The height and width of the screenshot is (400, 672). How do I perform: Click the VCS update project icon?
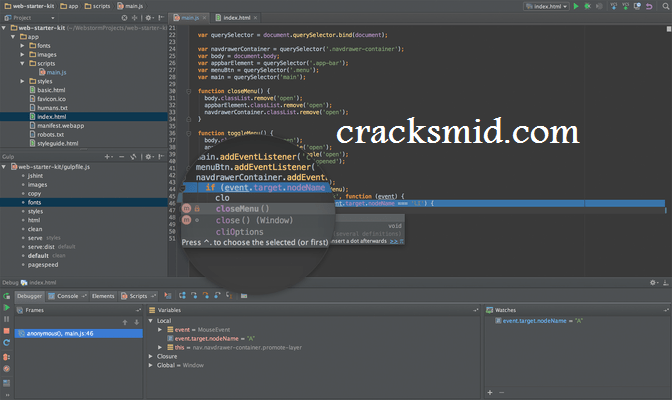(x=614, y=6)
